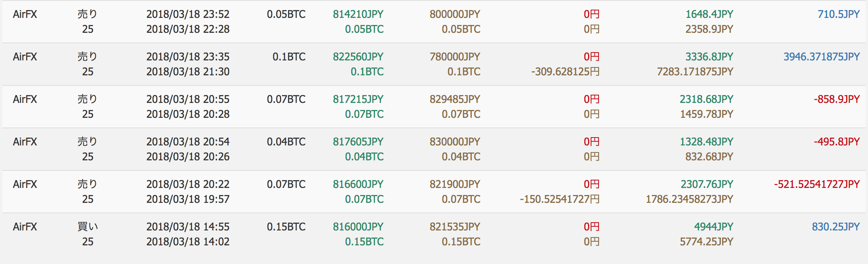Click the -858.9JPY loss value
Image resolution: width=868 pixels, height=264 pixels.
tap(837, 99)
